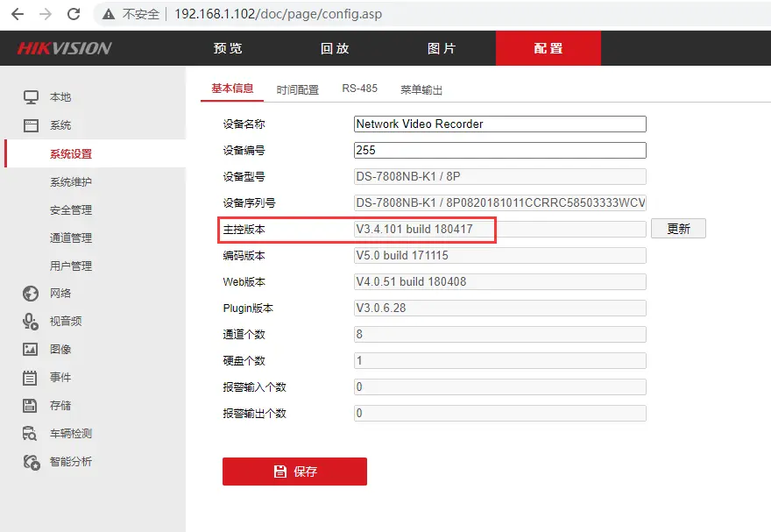Open the network globe icon beside 网络
The height and width of the screenshot is (532, 771).
(31, 294)
